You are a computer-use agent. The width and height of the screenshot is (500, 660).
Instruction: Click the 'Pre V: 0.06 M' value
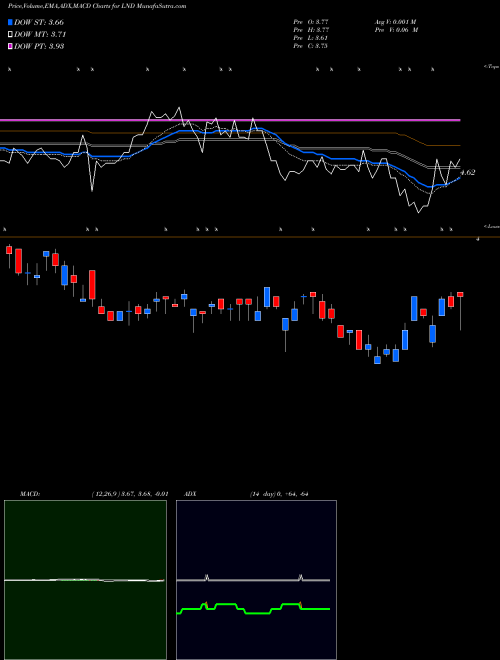[396, 30]
